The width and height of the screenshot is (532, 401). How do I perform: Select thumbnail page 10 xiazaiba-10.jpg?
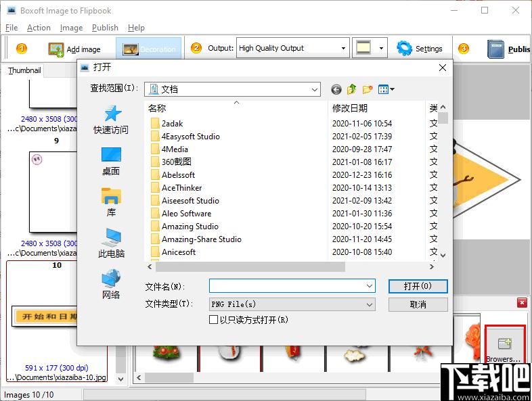coord(57,321)
